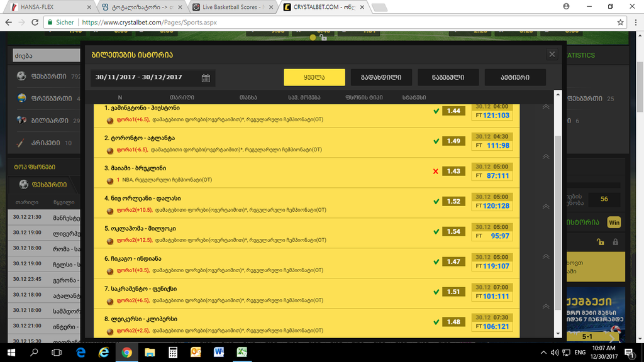Click the ფეხბურთი tab under top events
The height and width of the screenshot is (362, 644).
pyautogui.click(x=43, y=185)
